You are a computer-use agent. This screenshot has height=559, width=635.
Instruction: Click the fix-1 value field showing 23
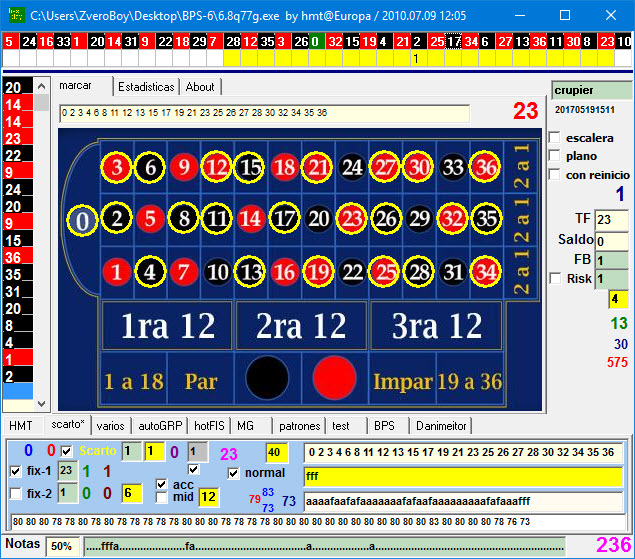coord(68,471)
